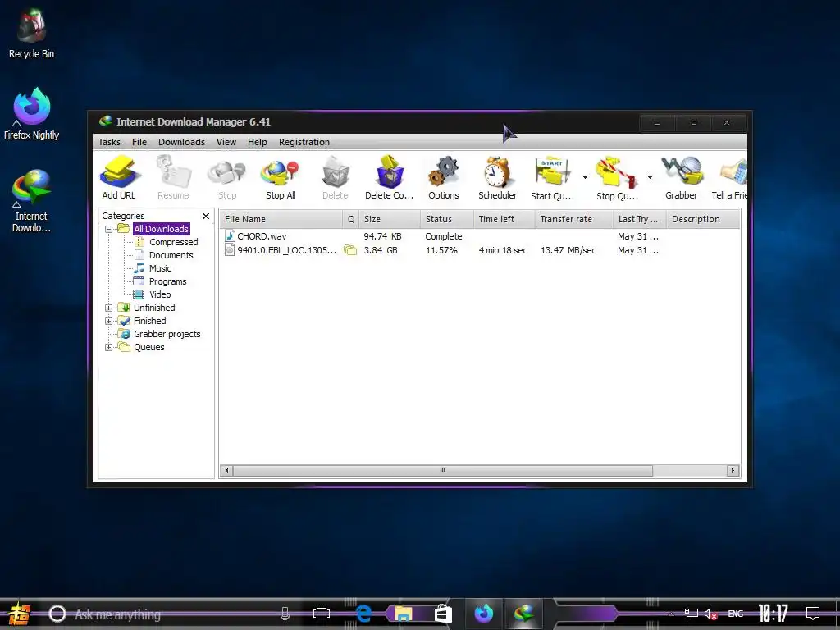Open Internet Download Manager desktop shortcut
Viewport: 840px width, 630px height.
pyautogui.click(x=31, y=201)
